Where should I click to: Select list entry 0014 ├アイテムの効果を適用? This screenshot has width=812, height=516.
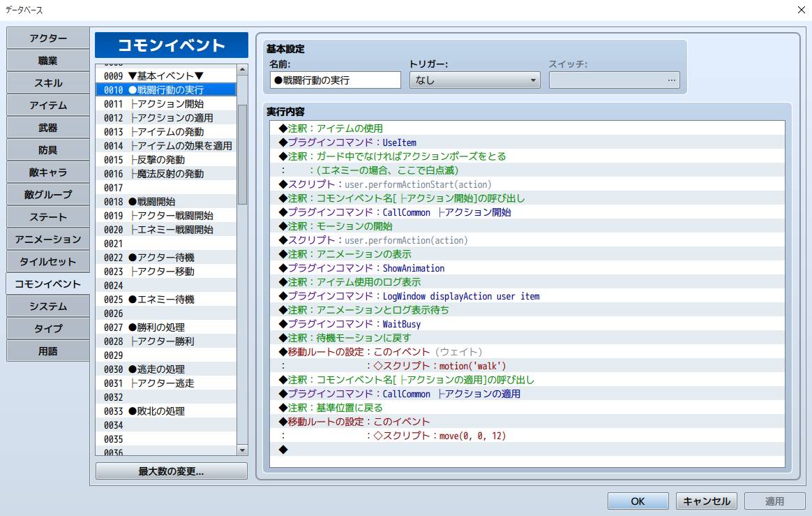[x=166, y=146]
